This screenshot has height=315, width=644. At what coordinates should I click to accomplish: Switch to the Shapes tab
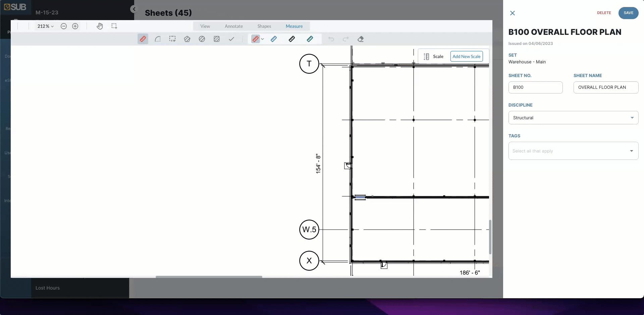(264, 26)
